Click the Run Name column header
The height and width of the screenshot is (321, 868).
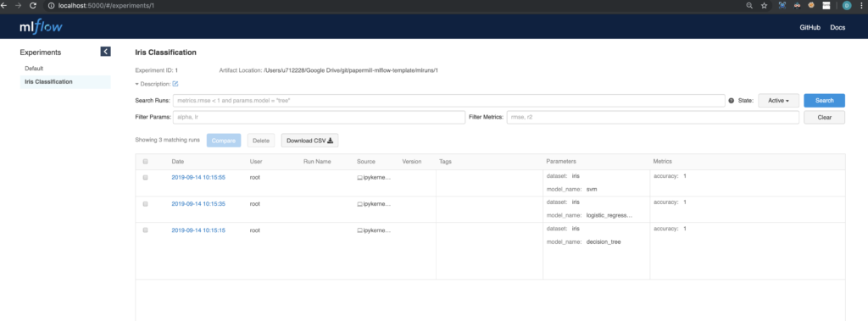point(317,162)
